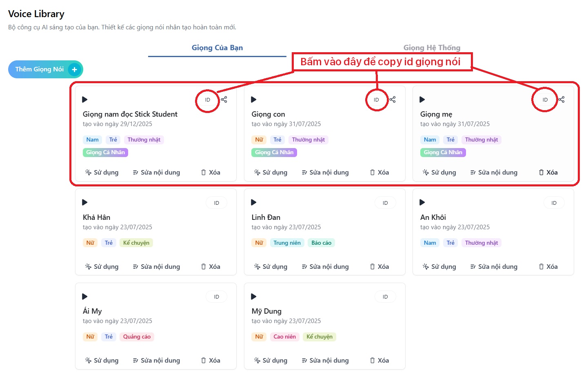Copy ID of Mỹ Dung voice
588x383 pixels.
pos(385,297)
